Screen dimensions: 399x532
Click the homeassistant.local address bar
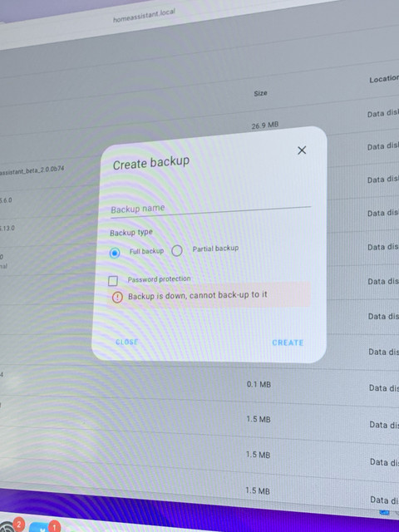(144, 16)
